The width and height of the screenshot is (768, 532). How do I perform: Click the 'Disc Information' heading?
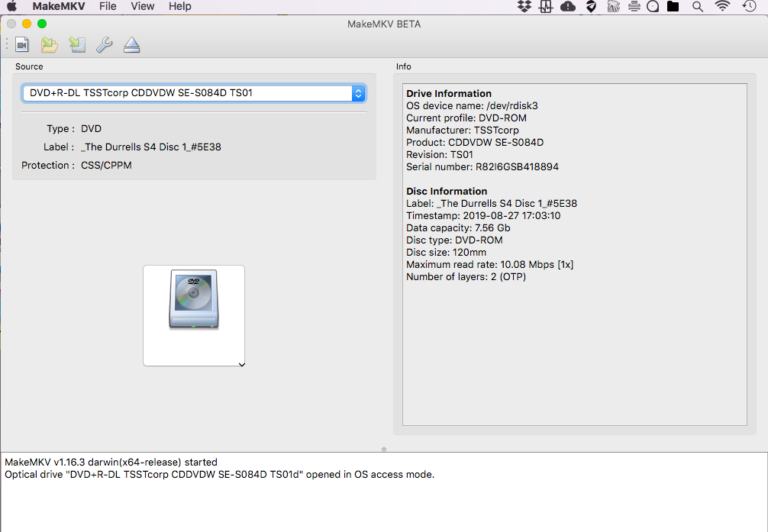pos(447,192)
